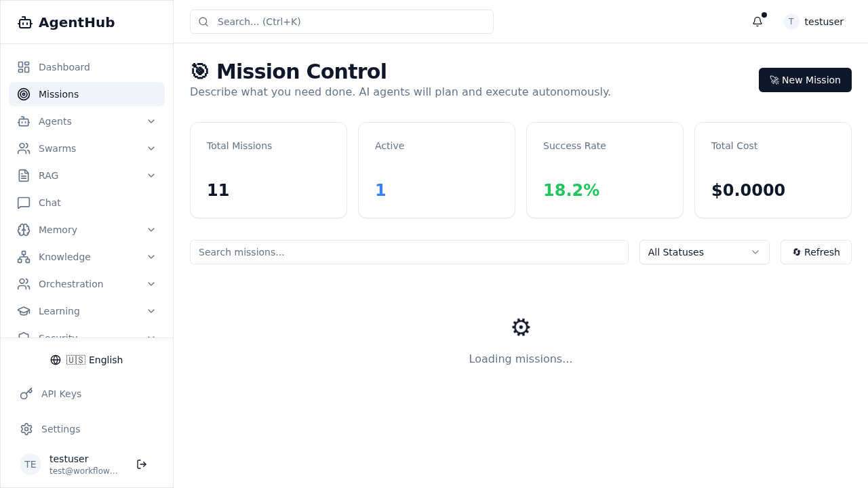Click the New Mission button

coord(805,80)
